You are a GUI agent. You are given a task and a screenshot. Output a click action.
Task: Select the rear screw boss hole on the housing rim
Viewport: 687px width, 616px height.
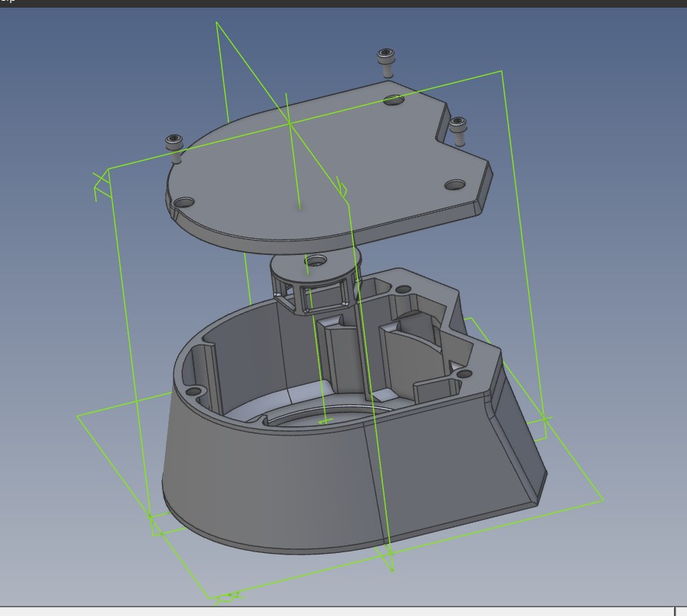click(404, 290)
